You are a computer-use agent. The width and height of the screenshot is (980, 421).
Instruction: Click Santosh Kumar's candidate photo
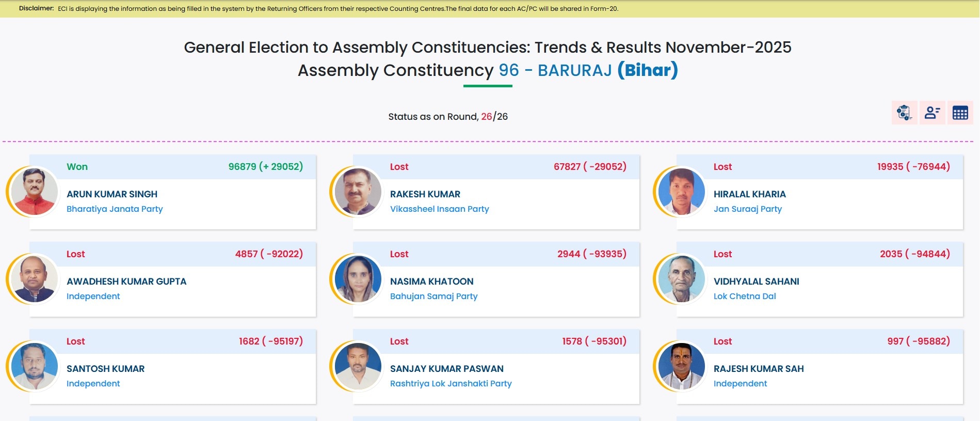35,366
